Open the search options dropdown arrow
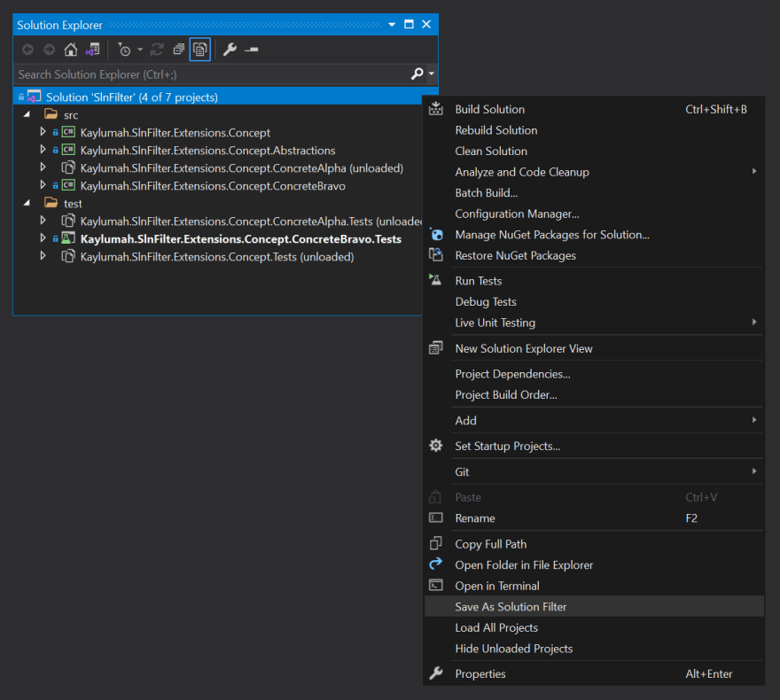This screenshot has height=700, width=780. (x=432, y=74)
